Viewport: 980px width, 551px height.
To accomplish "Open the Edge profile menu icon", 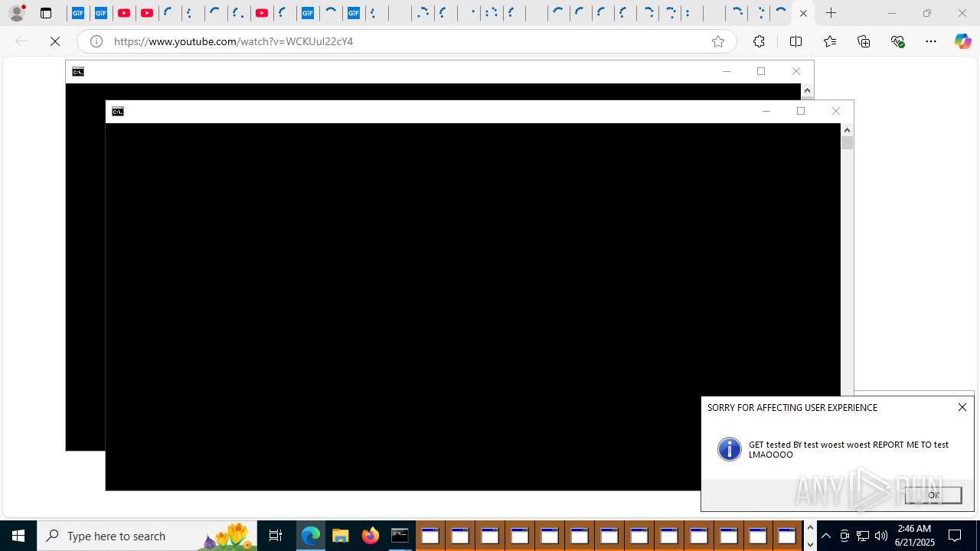I will [16, 13].
